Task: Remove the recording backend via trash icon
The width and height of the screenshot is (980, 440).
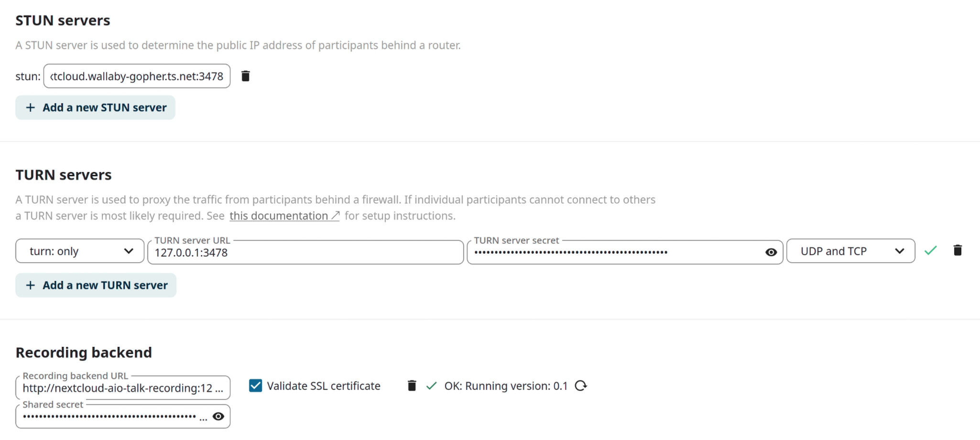Action: point(412,386)
